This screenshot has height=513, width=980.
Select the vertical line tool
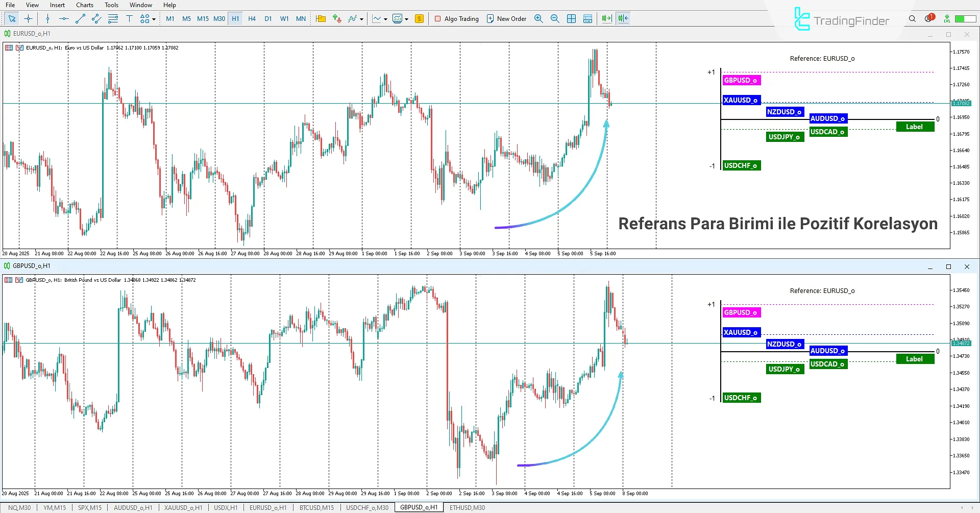(x=47, y=19)
